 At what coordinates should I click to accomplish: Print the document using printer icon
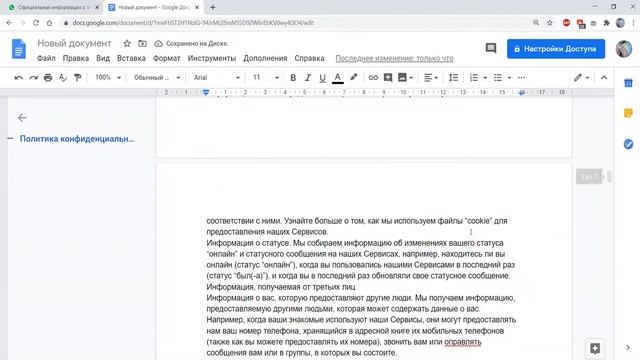(48, 78)
